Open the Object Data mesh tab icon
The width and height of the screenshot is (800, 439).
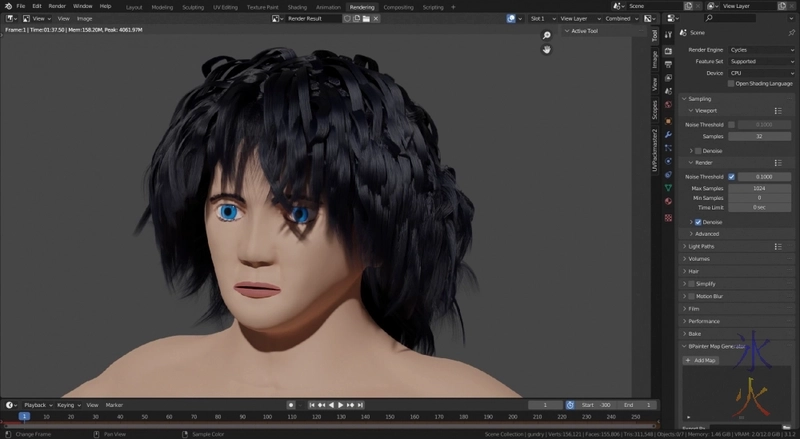tap(668, 188)
